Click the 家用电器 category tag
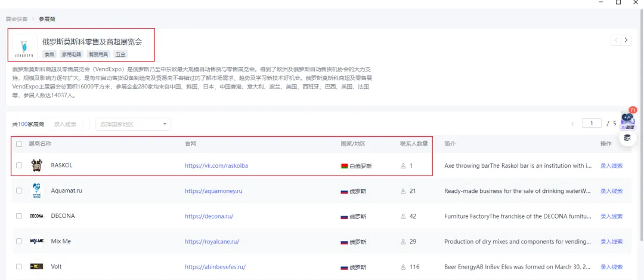The height and width of the screenshot is (280, 644). click(x=72, y=54)
